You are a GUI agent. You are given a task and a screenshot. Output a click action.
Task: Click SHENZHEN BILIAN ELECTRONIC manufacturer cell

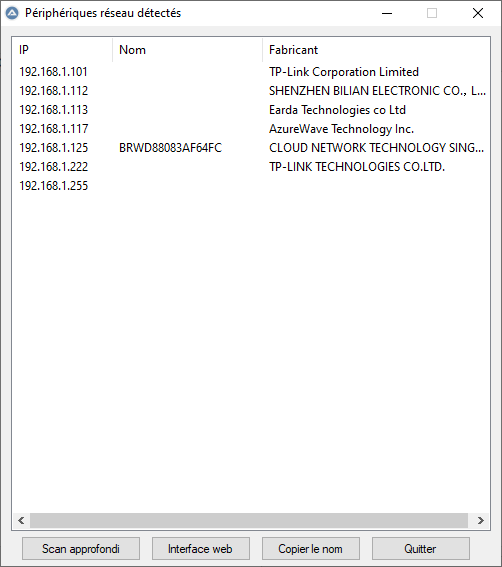click(377, 91)
